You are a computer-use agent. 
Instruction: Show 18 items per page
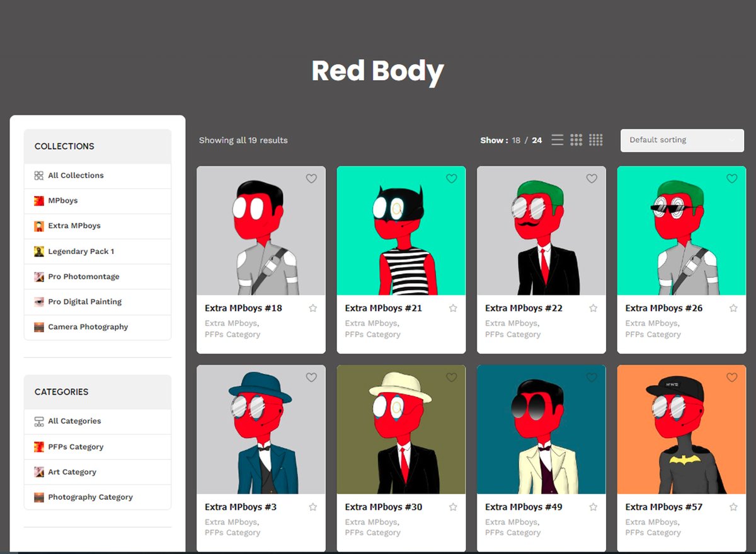516,141
